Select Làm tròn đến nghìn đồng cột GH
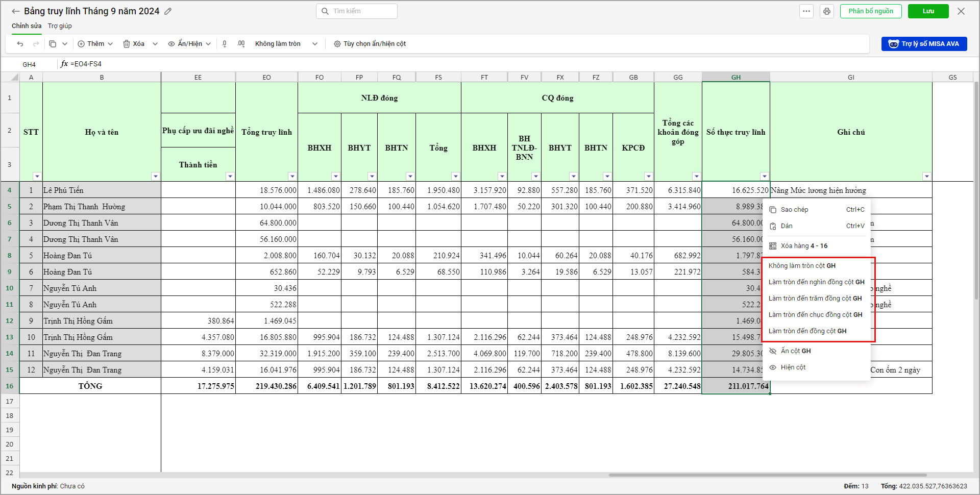The width and height of the screenshot is (980, 495). (x=816, y=282)
